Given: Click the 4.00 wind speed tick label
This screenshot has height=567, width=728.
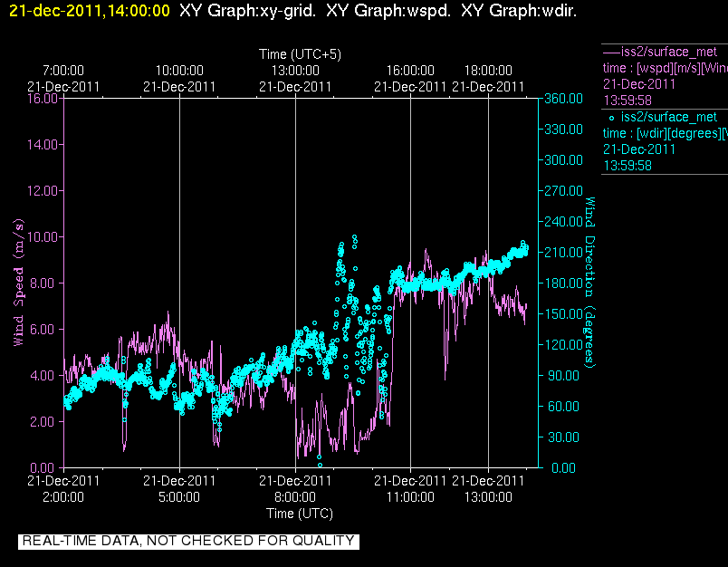Looking at the screenshot, I should point(43,375).
